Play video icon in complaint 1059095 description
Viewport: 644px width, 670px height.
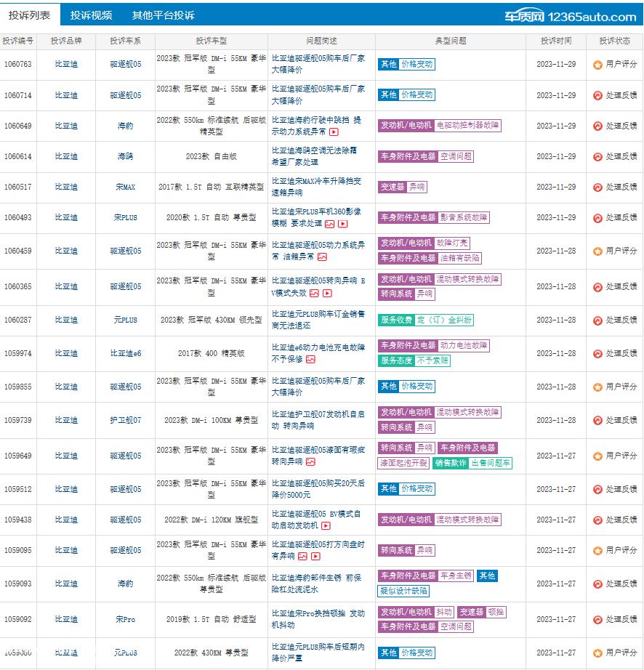pos(315,557)
